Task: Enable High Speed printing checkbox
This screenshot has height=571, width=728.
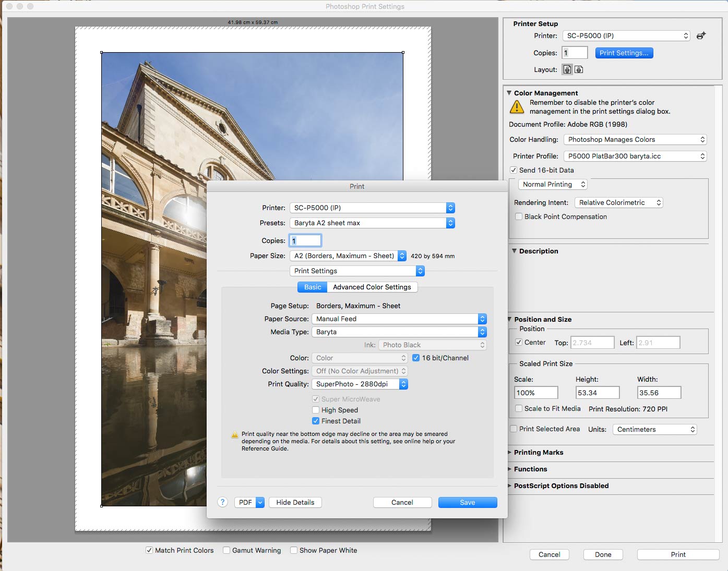Action: [x=316, y=410]
